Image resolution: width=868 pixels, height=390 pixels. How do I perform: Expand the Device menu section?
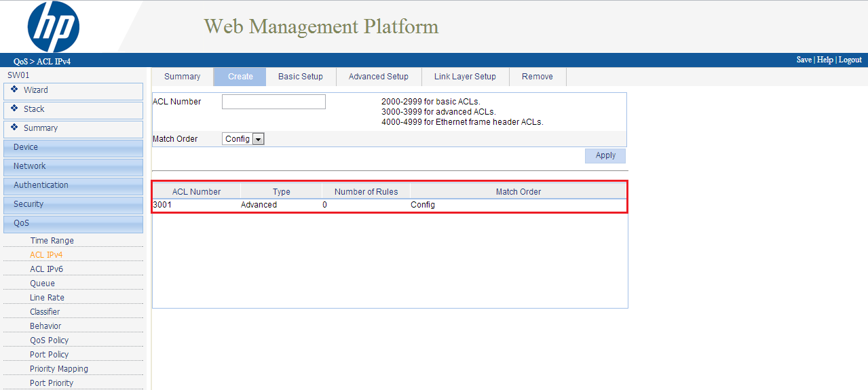click(73, 147)
